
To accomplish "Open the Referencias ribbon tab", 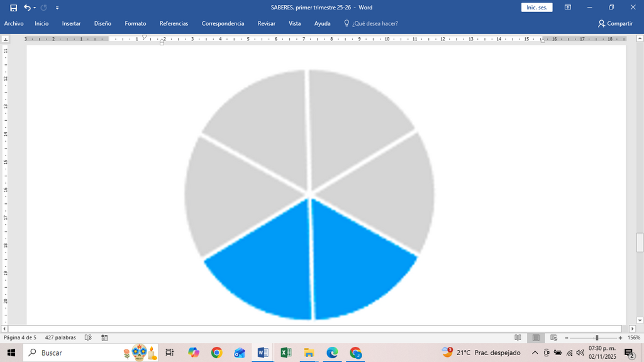I will pyautogui.click(x=174, y=23).
